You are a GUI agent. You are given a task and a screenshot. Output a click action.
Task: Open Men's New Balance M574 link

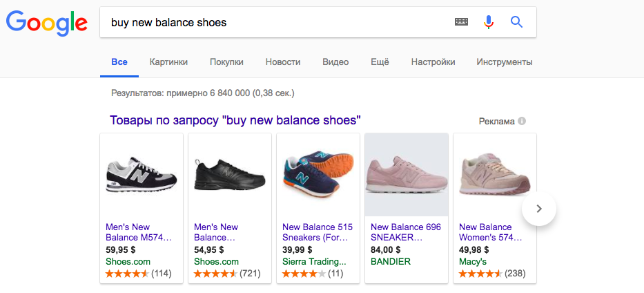(x=138, y=232)
